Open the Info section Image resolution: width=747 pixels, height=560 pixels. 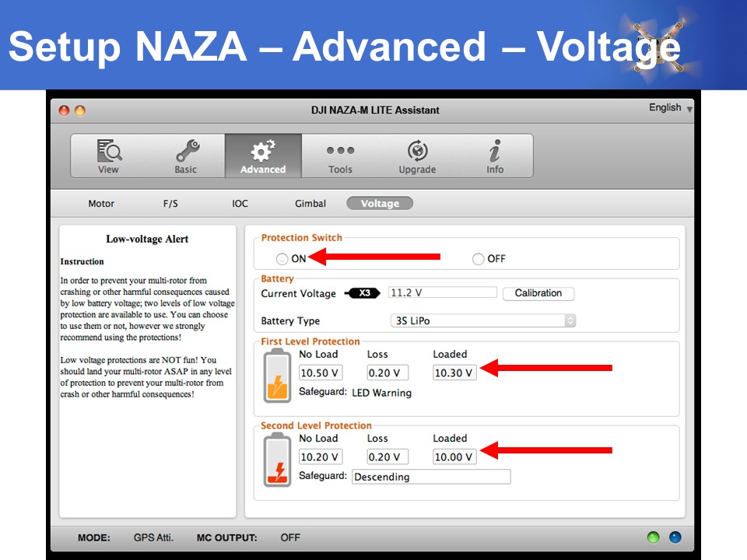pos(495,156)
